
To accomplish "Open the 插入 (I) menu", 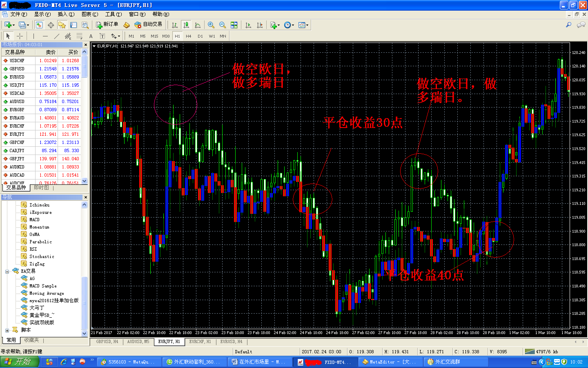I will 66,14.
